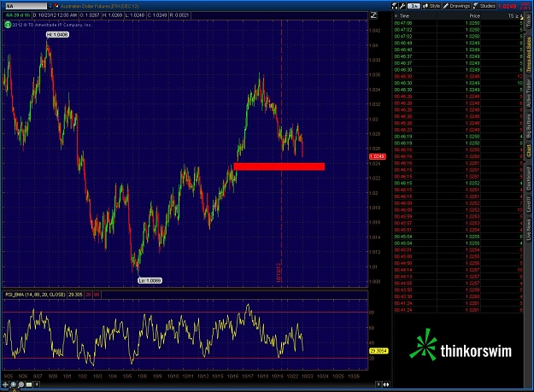This screenshot has height=392, width=534.
Task: Click the symbol entry field
Action: point(26,6)
